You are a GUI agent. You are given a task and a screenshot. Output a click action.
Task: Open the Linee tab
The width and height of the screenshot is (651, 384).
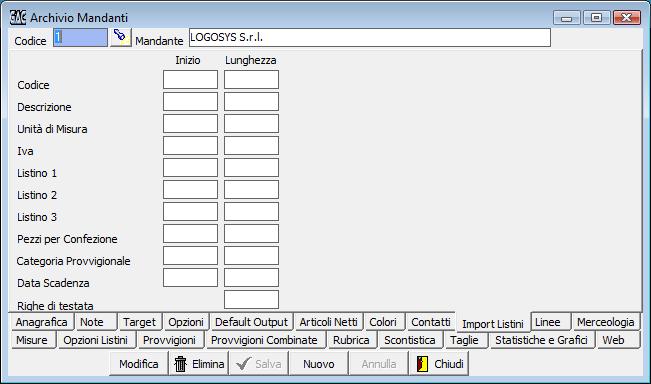click(x=551, y=322)
